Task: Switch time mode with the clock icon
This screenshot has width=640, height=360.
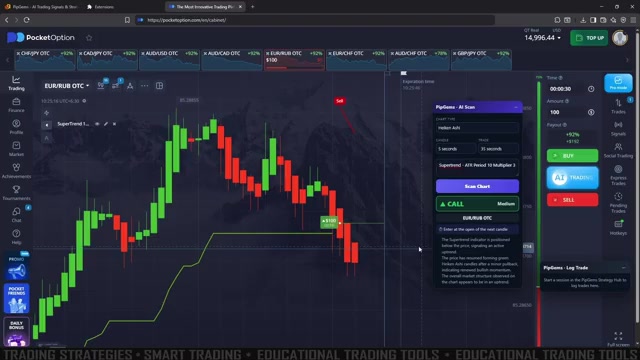Action: click(x=591, y=89)
